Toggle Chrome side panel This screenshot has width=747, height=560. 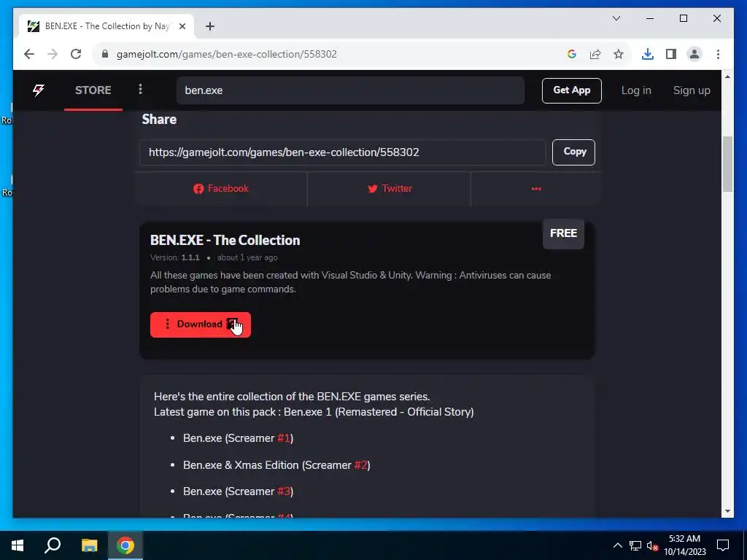coord(671,54)
